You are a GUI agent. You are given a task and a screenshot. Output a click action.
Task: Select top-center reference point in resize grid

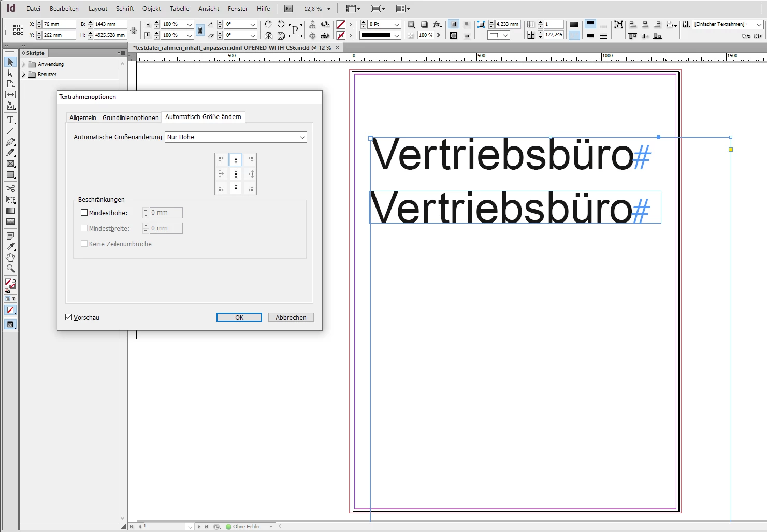point(236,160)
